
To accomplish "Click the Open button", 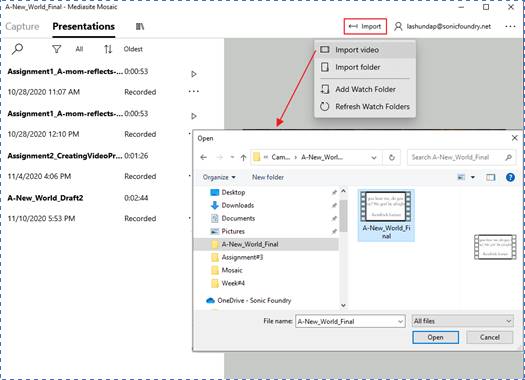I will click(x=435, y=337).
